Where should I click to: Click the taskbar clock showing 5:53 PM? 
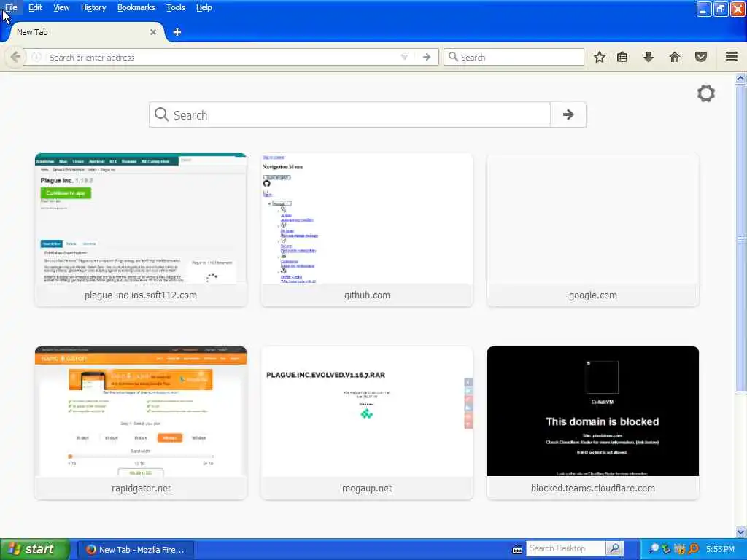(x=720, y=549)
